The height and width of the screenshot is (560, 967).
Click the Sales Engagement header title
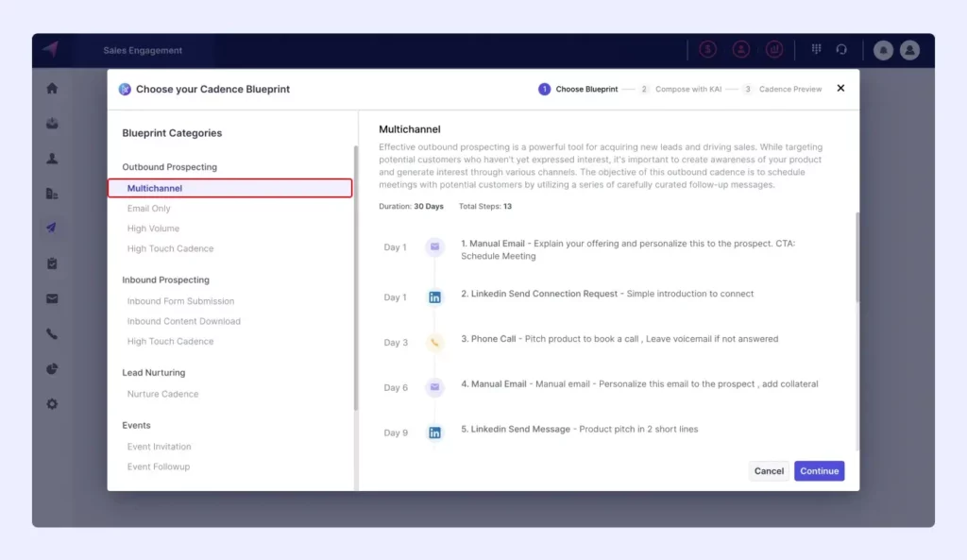[x=143, y=50]
